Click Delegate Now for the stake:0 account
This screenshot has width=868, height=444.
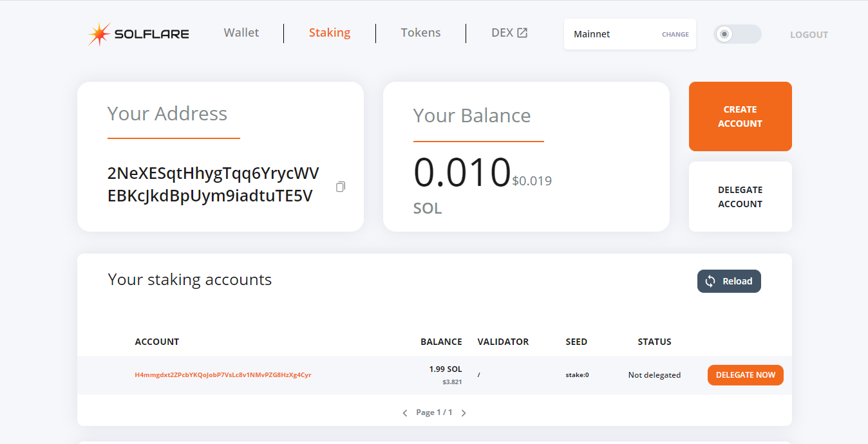point(746,375)
